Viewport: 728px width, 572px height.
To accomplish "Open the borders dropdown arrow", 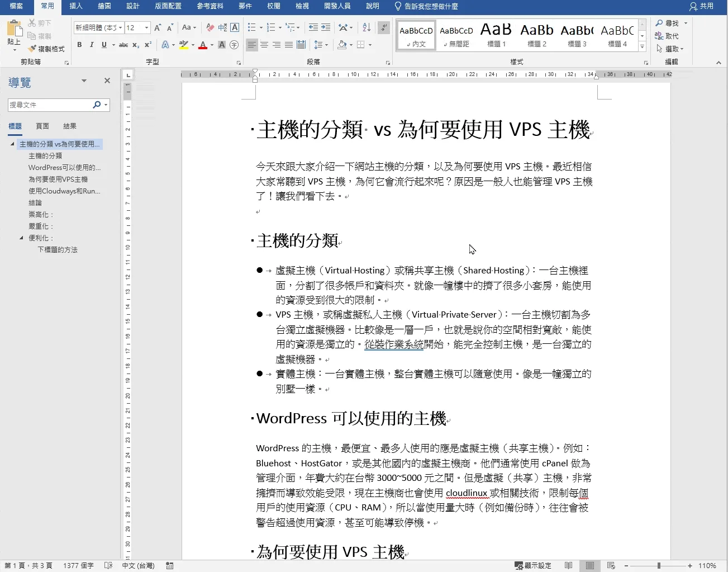I will (x=370, y=45).
